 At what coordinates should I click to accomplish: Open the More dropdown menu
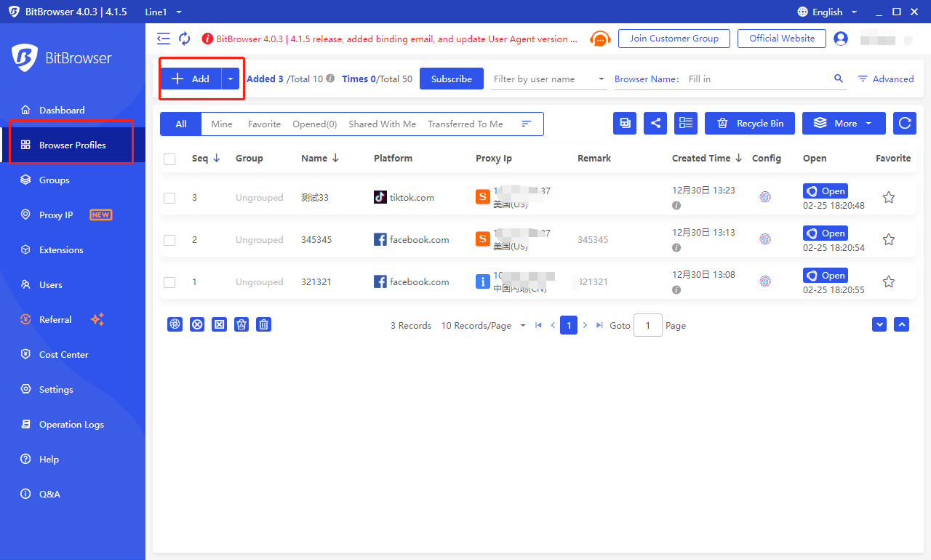coord(844,124)
